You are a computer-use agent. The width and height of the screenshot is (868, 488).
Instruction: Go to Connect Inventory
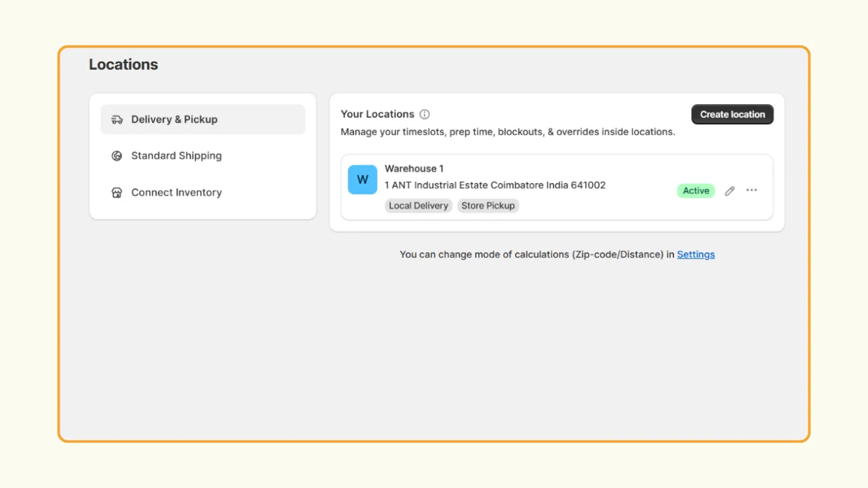click(203, 192)
